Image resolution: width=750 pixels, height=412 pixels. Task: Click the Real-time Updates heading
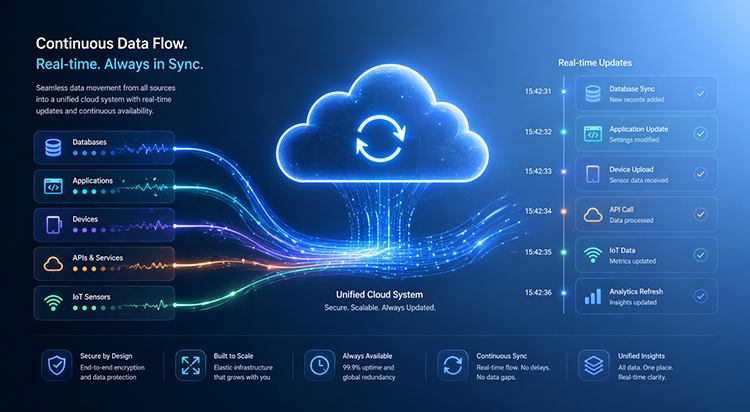point(595,63)
